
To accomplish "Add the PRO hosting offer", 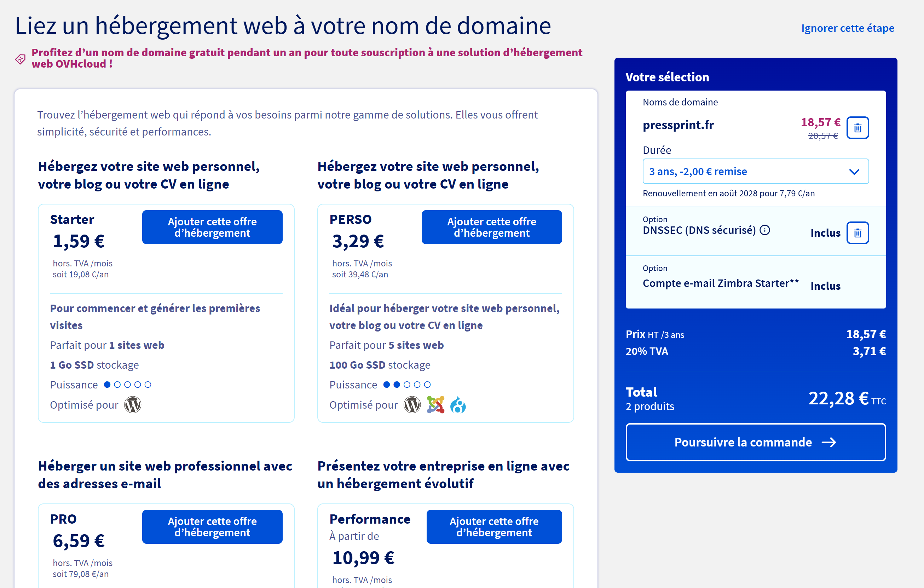I will [212, 526].
